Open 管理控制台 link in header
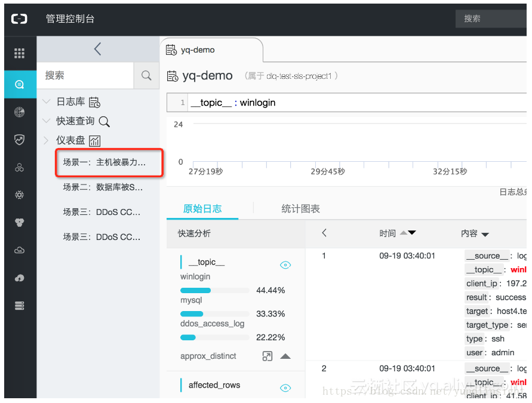 tap(70, 19)
